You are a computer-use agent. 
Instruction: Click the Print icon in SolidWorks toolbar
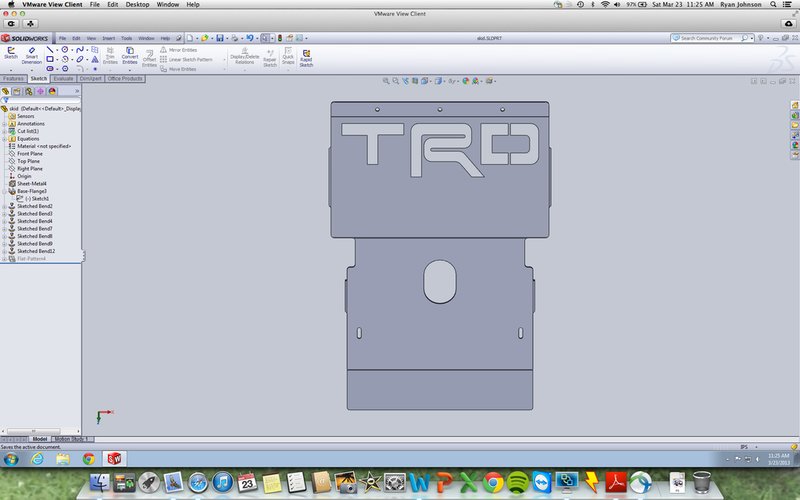(x=234, y=38)
